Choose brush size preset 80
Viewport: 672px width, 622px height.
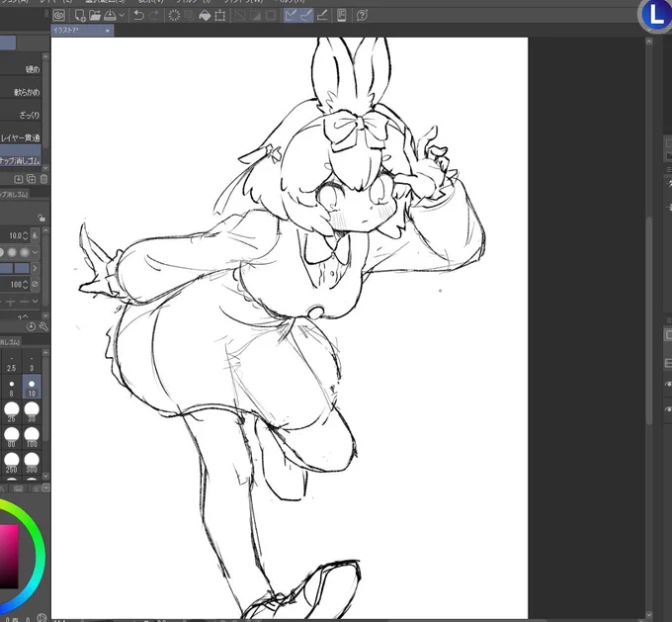12,437
